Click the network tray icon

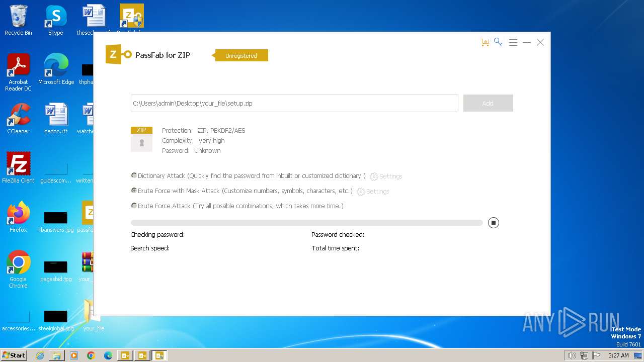(584, 355)
